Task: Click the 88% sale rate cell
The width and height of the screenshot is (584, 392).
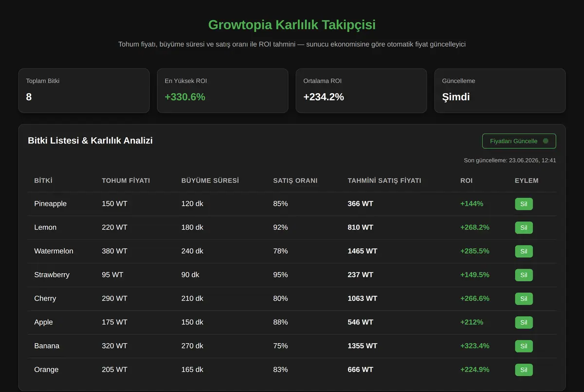Action: pos(280,322)
